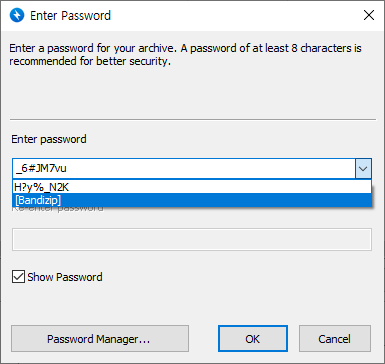The width and height of the screenshot is (385, 364).
Task: Click the empty re-enter password field
Action: click(192, 239)
